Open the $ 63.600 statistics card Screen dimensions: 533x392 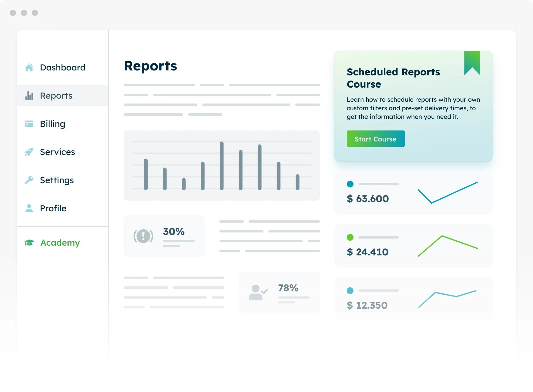[413, 193]
